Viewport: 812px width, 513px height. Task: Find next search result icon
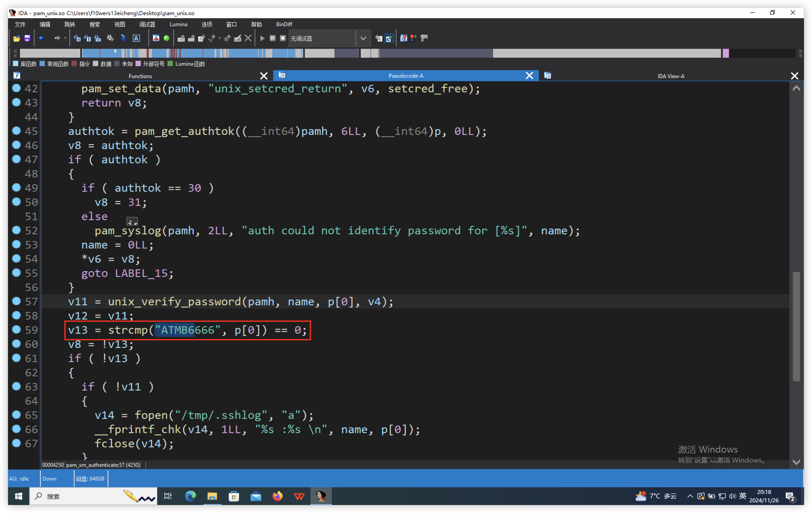(110, 38)
